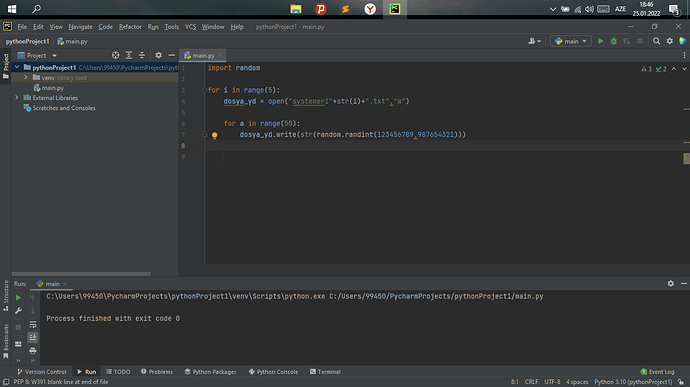Open the JetBrains toolbox icon at top right
The height and width of the screenshot is (387, 690).
[683, 41]
